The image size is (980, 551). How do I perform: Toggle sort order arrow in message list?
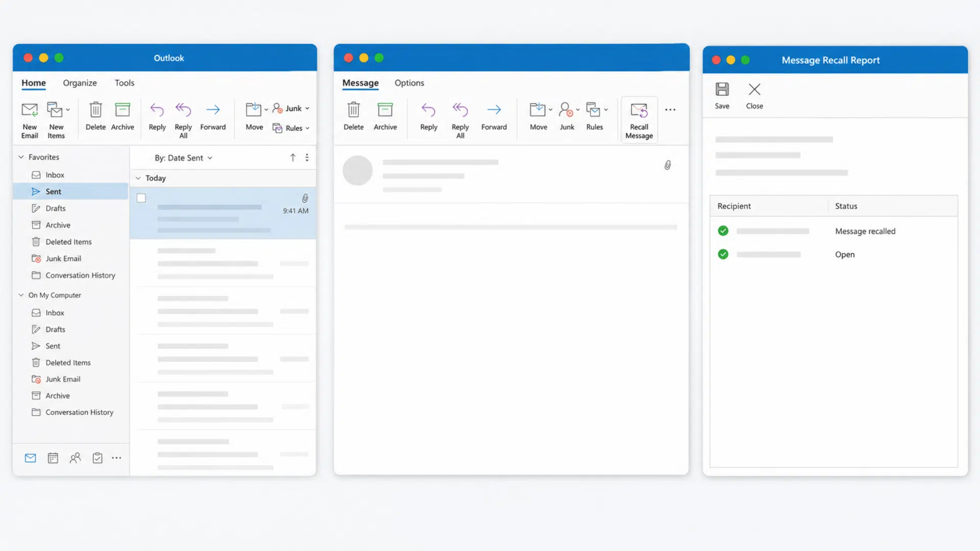click(293, 158)
